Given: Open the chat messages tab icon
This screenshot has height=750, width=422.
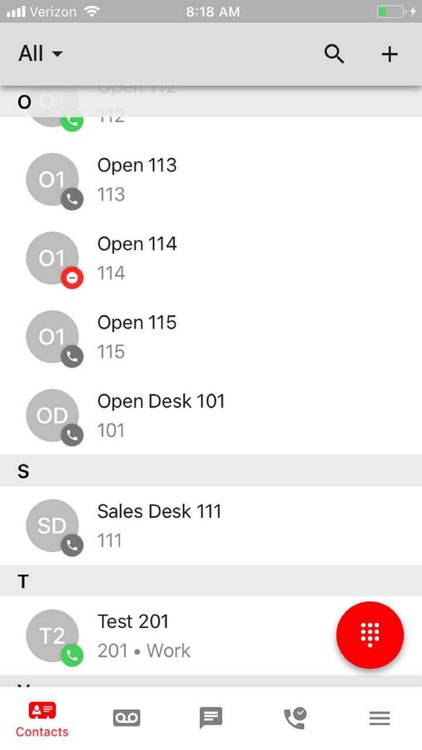Looking at the screenshot, I should [211, 717].
